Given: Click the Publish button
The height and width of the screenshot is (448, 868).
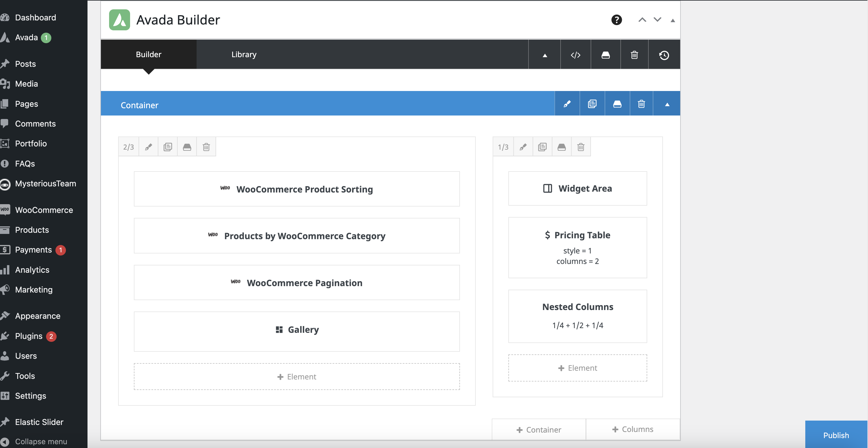Looking at the screenshot, I should [x=836, y=435].
